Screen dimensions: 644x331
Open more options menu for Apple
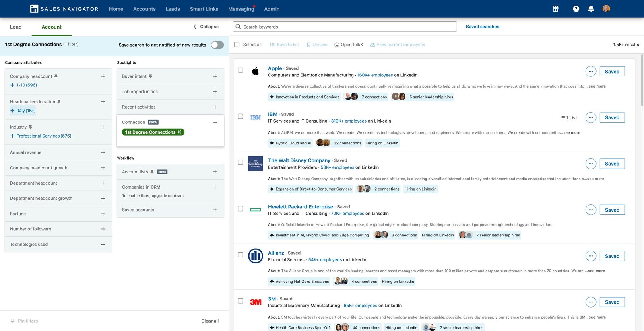(590, 72)
